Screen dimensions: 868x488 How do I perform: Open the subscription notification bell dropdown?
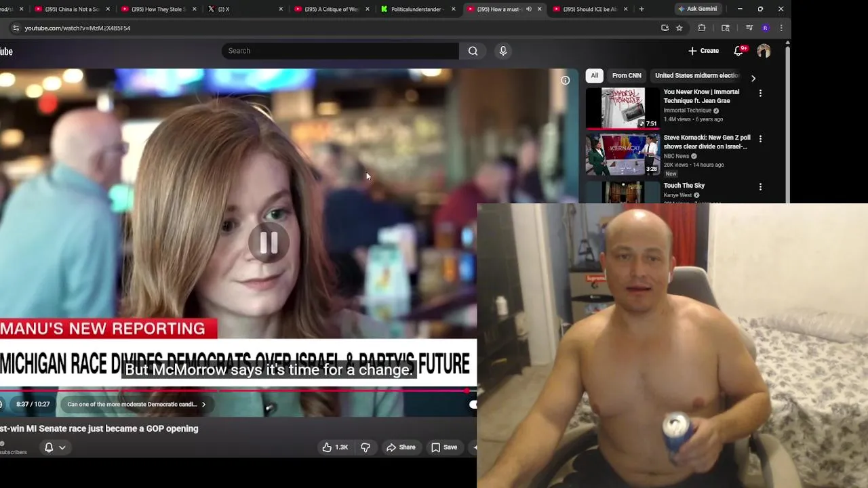[55, 447]
